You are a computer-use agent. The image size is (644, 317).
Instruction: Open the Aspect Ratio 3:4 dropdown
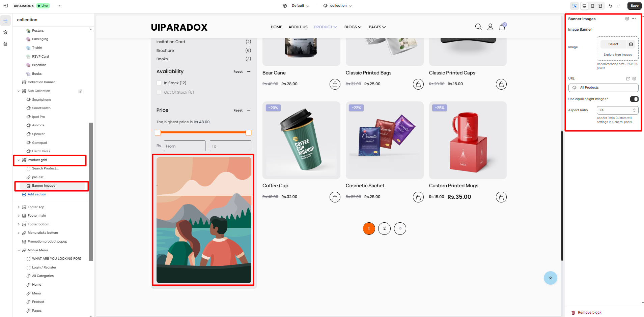click(x=617, y=110)
